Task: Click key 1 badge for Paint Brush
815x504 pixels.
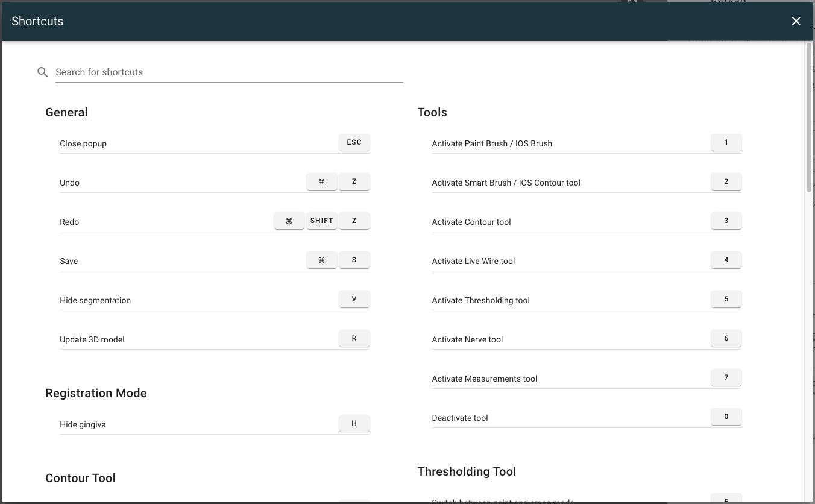Action: (726, 143)
